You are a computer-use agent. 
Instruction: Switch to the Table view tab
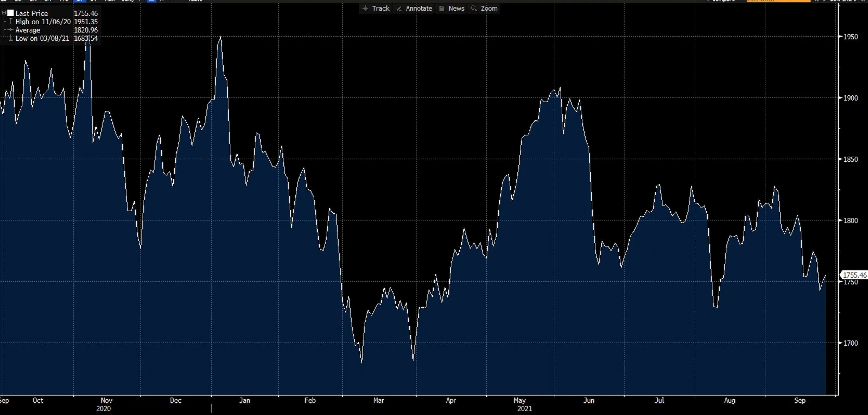coord(195,1)
